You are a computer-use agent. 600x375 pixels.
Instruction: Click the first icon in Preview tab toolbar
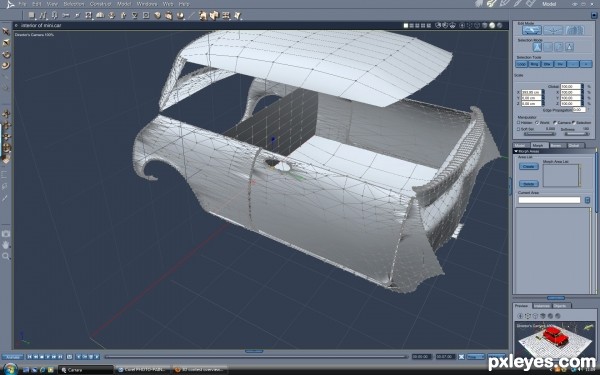click(x=520, y=316)
